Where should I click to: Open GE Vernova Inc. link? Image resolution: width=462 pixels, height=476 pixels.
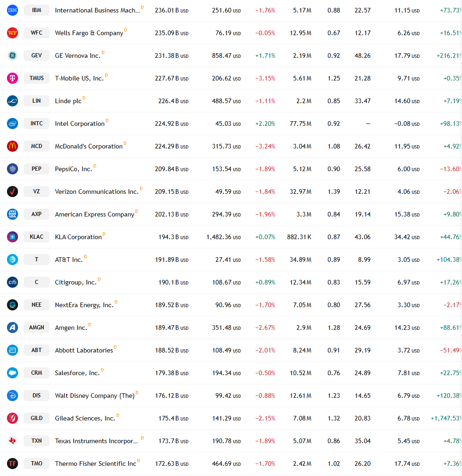pyautogui.click(x=78, y=56)
